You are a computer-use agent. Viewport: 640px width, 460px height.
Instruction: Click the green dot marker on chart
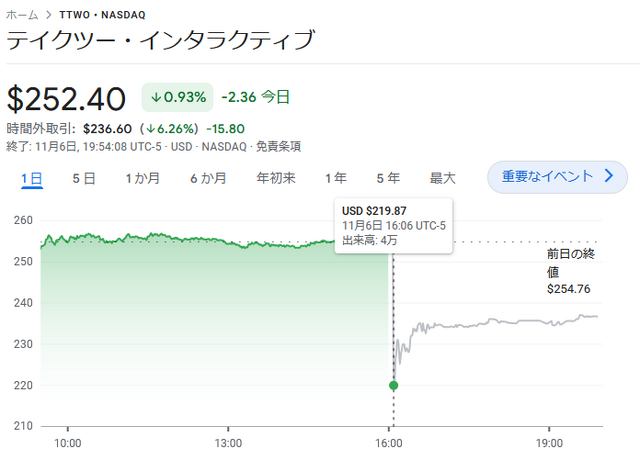pyautogui.click(x=393, y=385)
